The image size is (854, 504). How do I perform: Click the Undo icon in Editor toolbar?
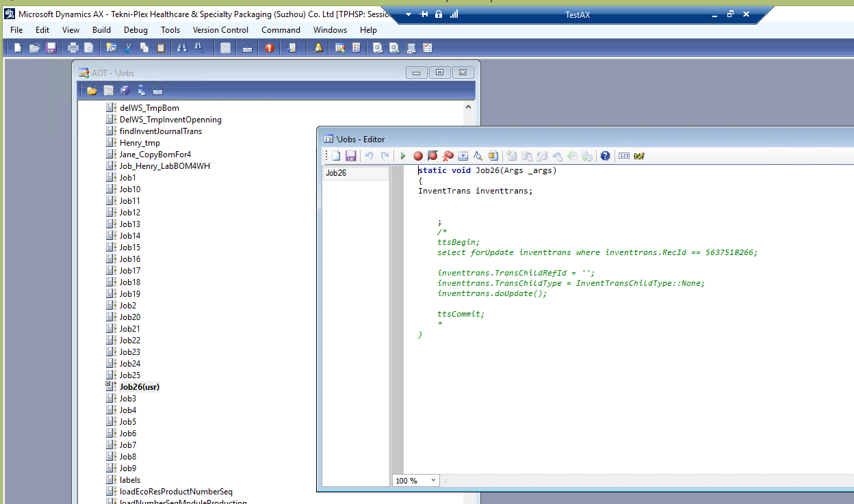[x=369, y=156]
